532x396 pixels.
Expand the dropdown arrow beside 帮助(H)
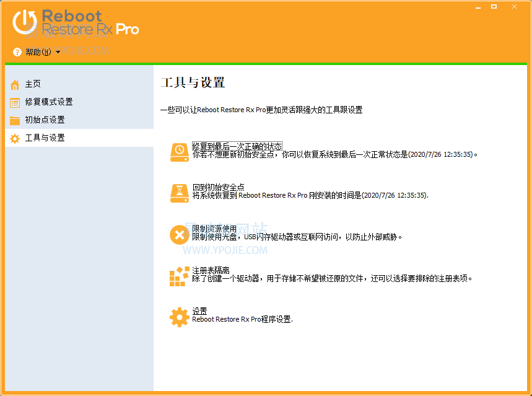tap(56, 53)
